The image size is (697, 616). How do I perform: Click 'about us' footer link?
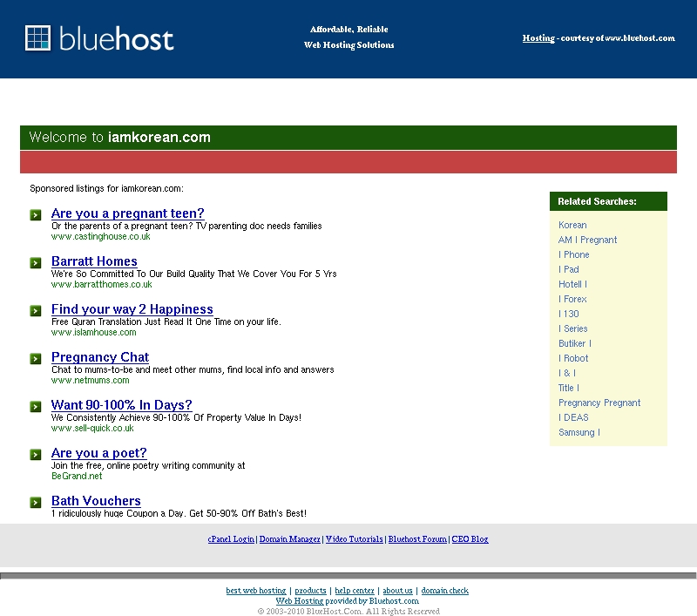[x=397, y=591]
